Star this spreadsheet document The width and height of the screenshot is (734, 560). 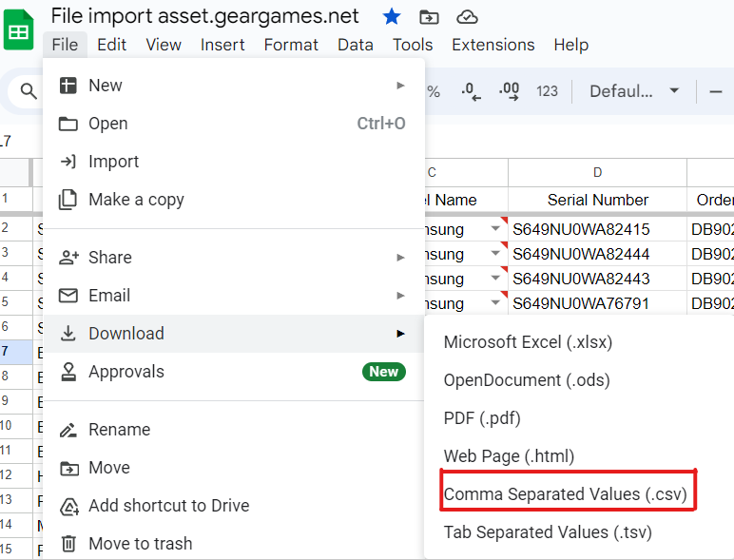392,16
